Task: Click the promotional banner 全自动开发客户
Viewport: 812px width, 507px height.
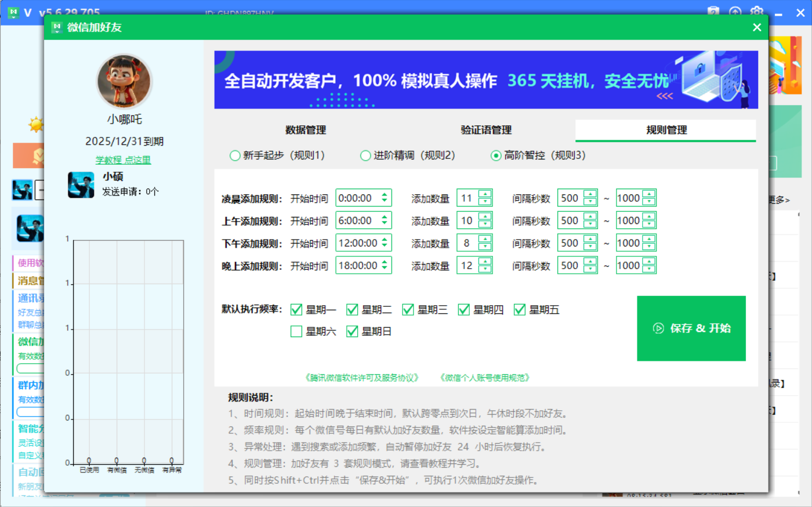Action: (x=486, y=79)
